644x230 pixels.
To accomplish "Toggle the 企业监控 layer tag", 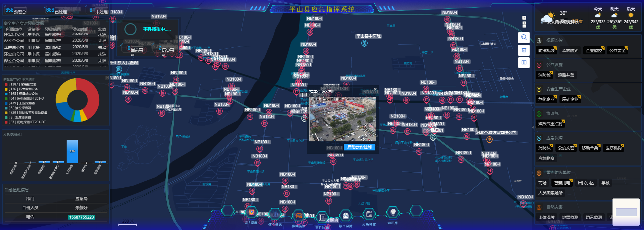I will tap(594, 51).
